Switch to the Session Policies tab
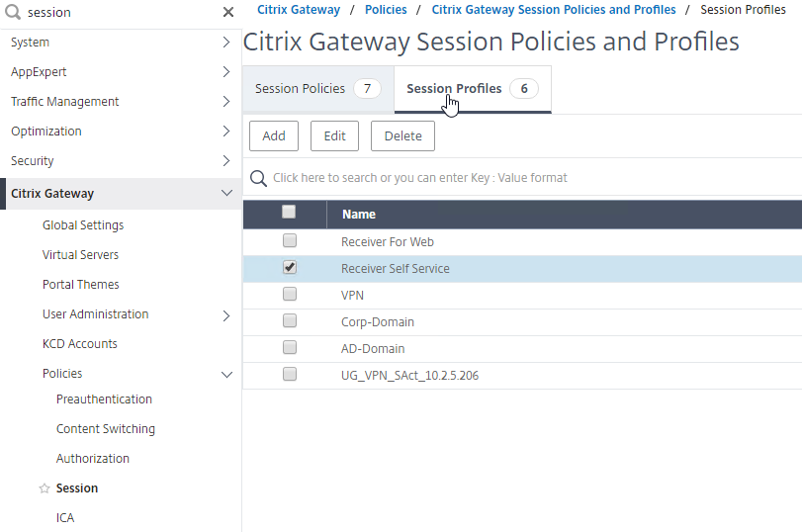This screenshot has width=802, height=532. (x=318, y=88)
